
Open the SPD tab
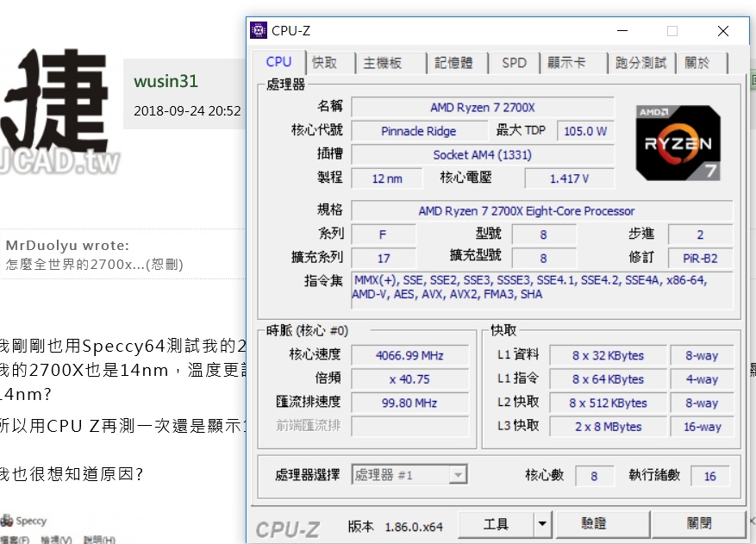[x=514, y=63]
